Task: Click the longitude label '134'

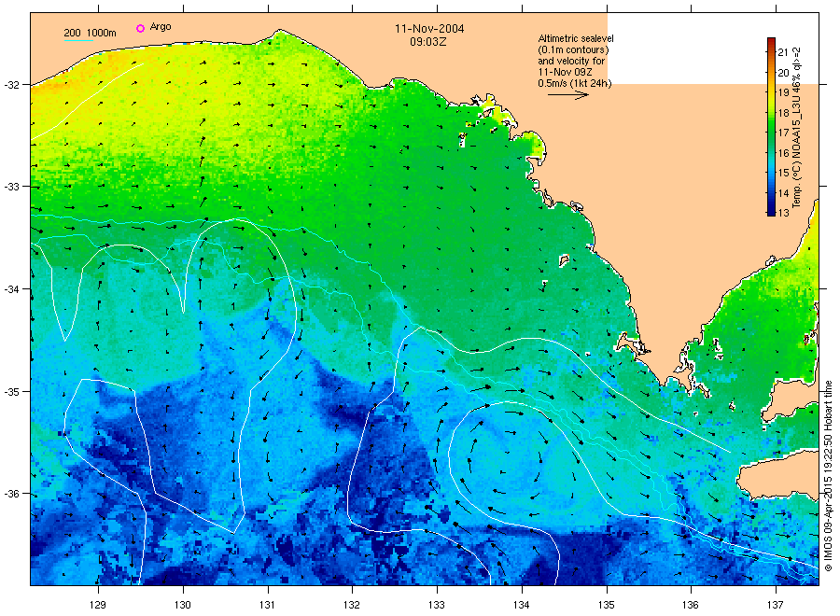Action: pos(521,605)
